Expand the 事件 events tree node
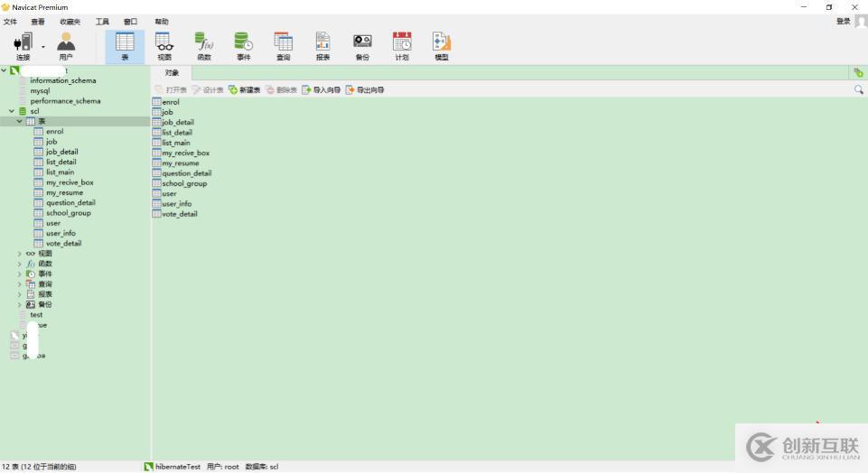 [x=20, y=274]
